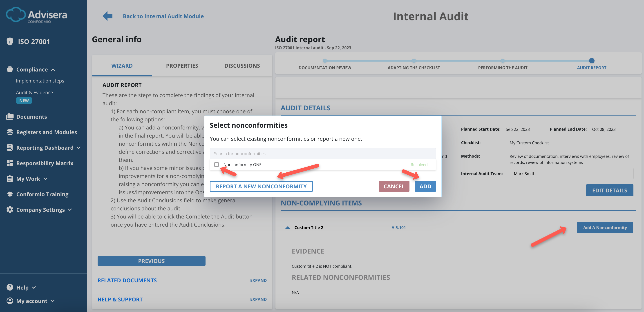Select the Registers and Modules icon

click(x=10, y=132)
